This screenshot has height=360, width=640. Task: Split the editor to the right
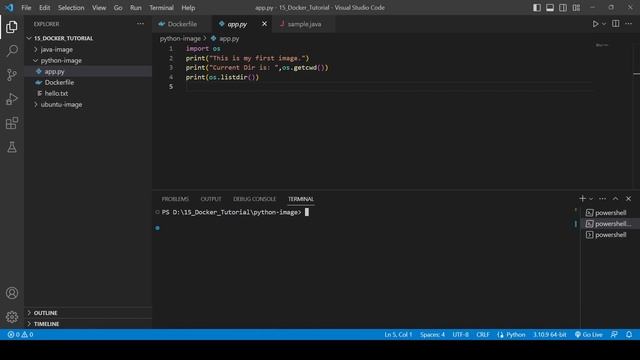616,24
